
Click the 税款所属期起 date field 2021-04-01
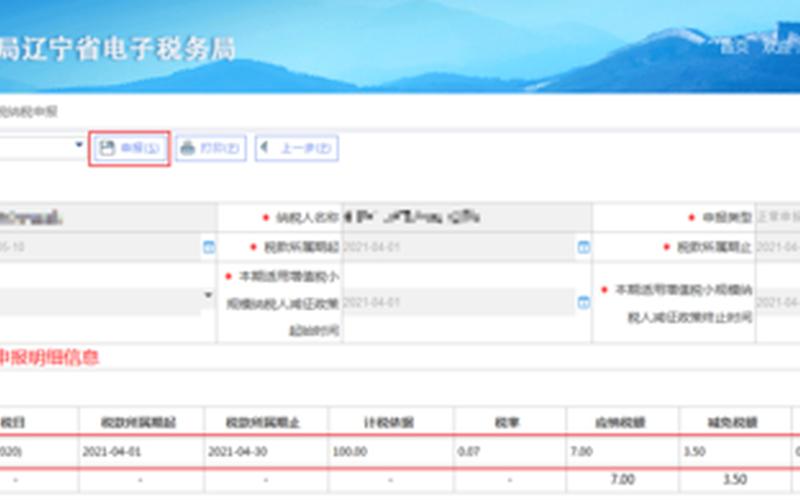coord(460,247)
